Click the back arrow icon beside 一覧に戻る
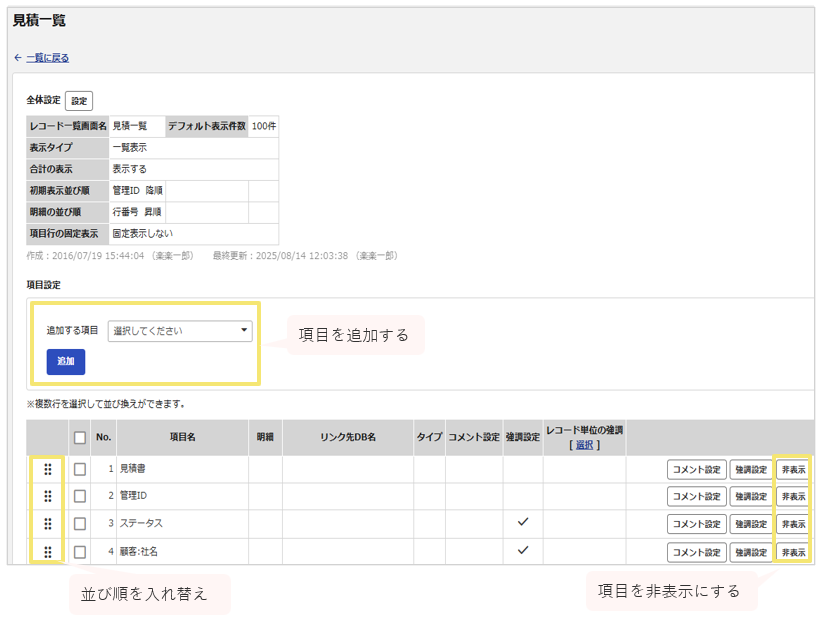 click(x=18, y=58)
